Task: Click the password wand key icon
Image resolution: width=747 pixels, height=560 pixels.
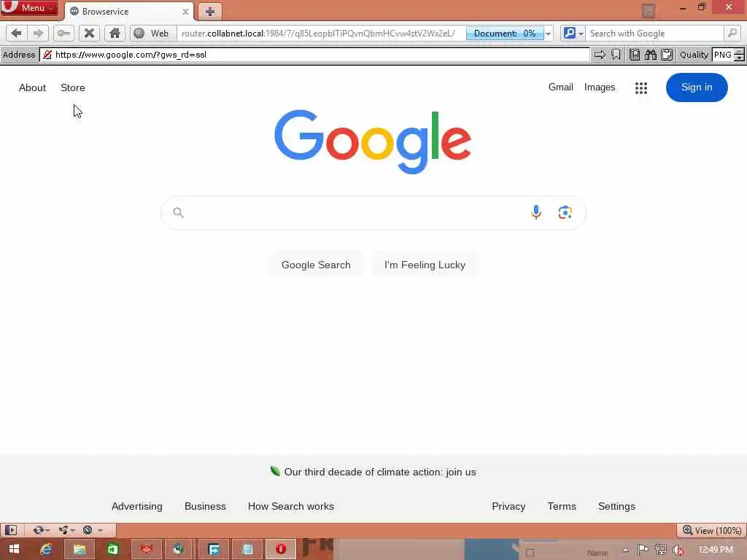Action: point(63,34)
